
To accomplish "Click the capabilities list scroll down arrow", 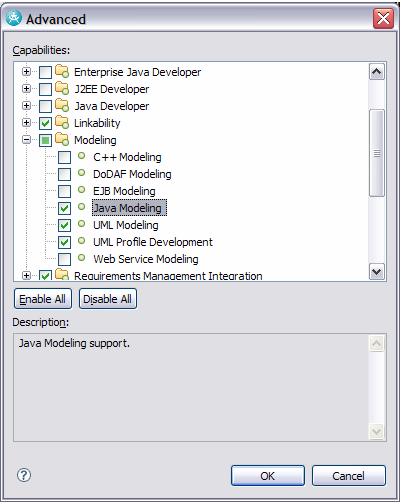I will tap(377, 272).
